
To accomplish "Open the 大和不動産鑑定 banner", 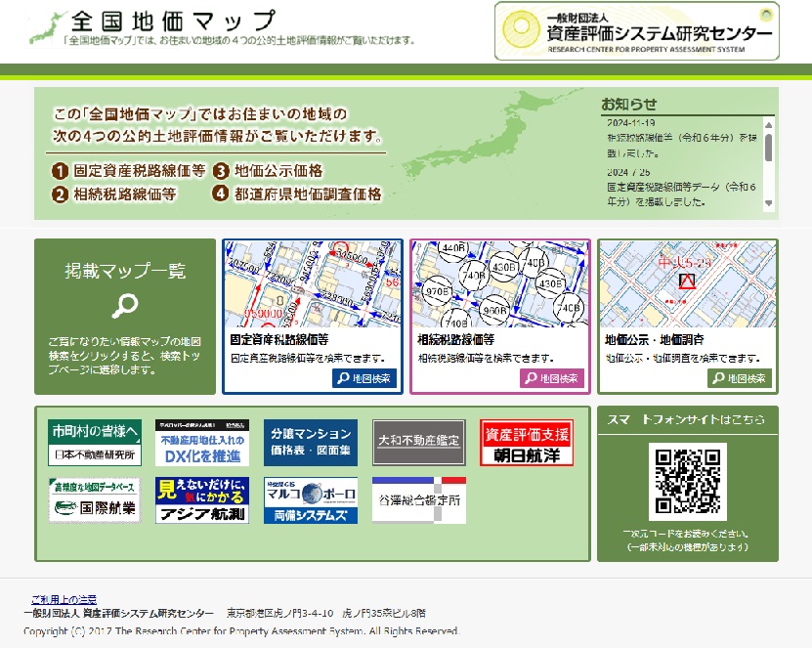I will 418,443.
